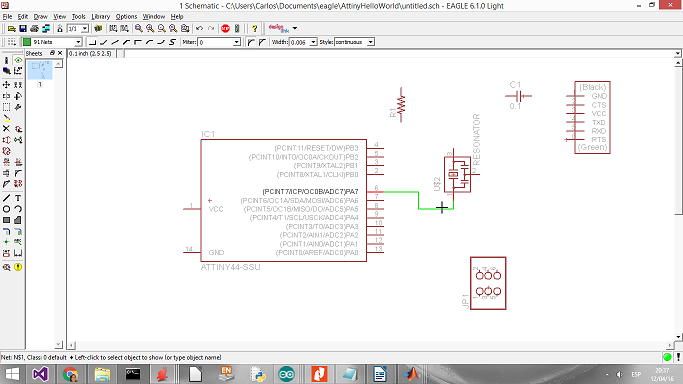Click the red Stop command icon
The width and height of the screenshot is (683, 384).
[x=225, y=28]
